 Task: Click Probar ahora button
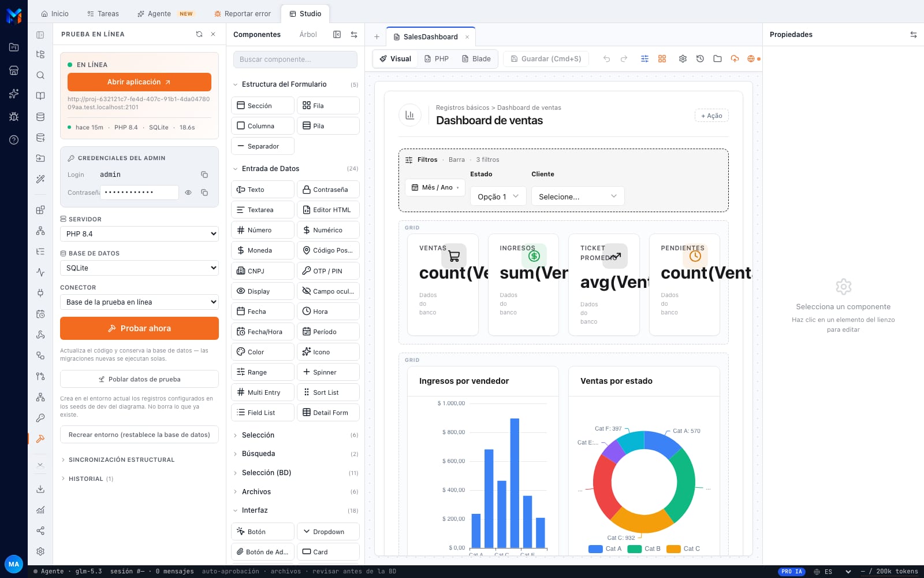click(139, 328)
